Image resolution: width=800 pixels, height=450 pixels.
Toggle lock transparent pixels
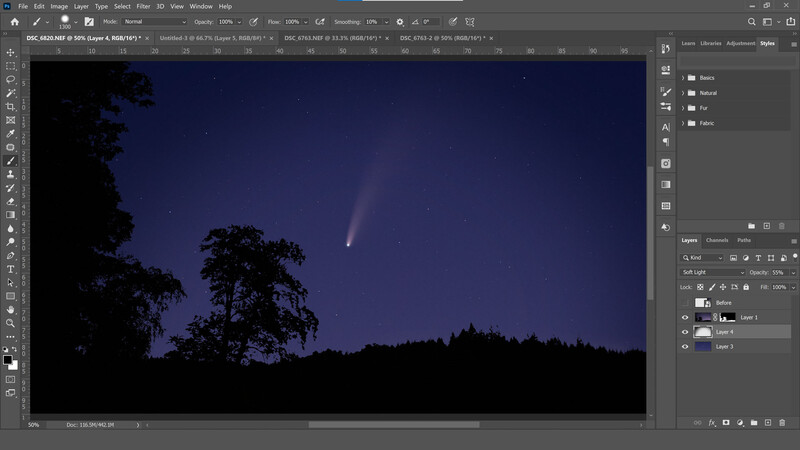700,287
